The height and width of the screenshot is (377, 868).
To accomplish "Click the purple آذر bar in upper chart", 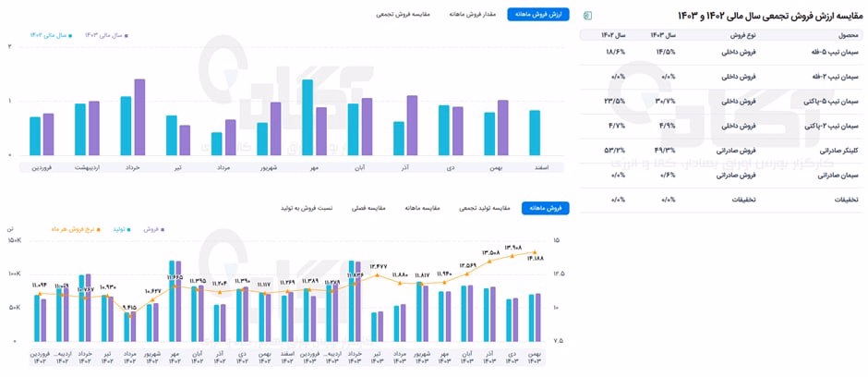I will [412, 125].
